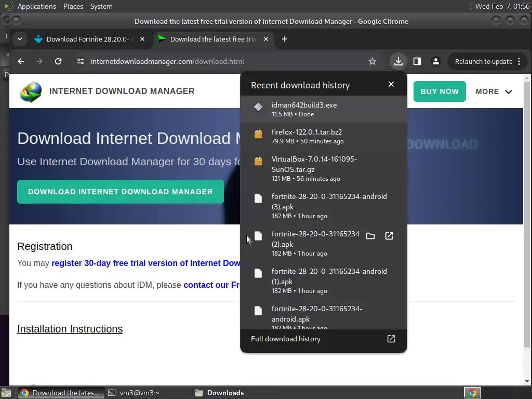Expand the MORE menu on IDM site
The width and height of the screenshot is (532, 399).
(494, 91)
